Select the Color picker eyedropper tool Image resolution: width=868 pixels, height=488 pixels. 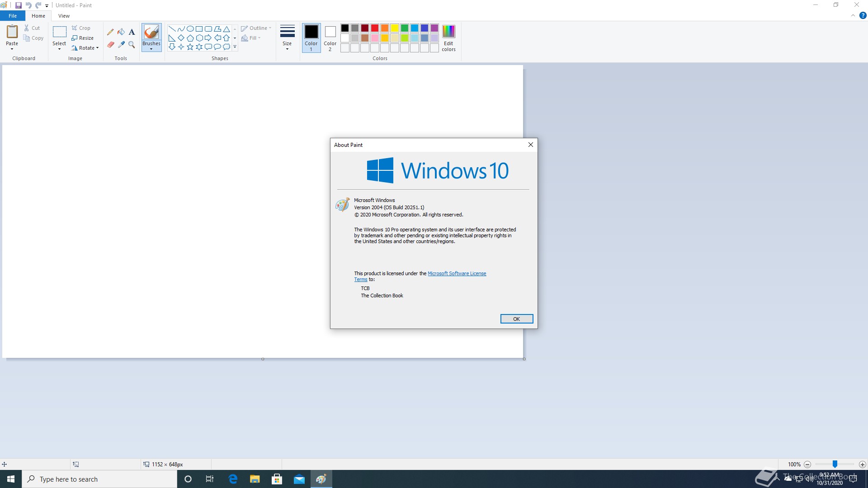121,45
